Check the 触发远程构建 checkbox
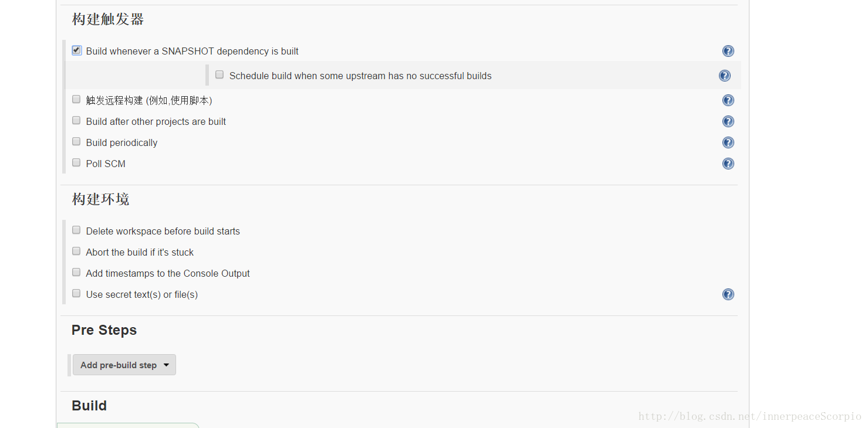868x428 pixels. [x=76, y=99]
